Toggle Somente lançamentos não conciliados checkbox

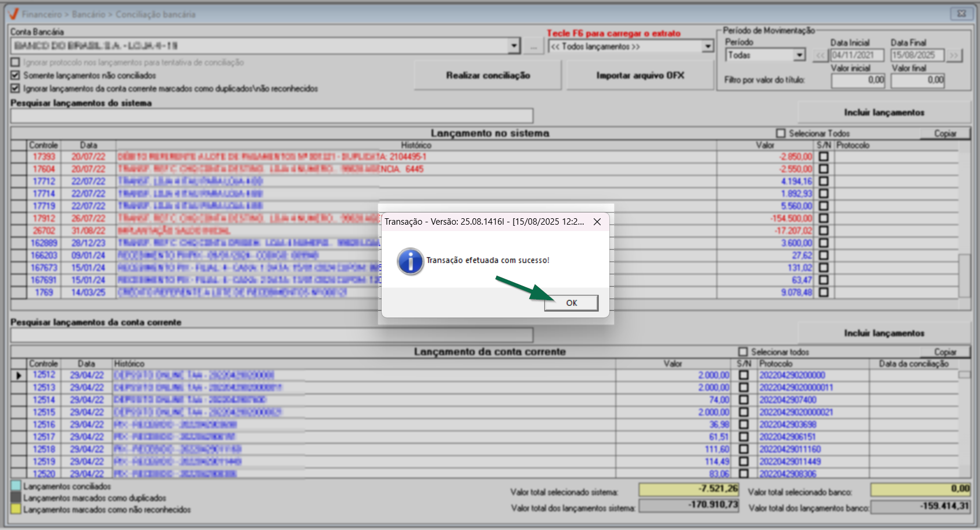click(x=16, y=75)
